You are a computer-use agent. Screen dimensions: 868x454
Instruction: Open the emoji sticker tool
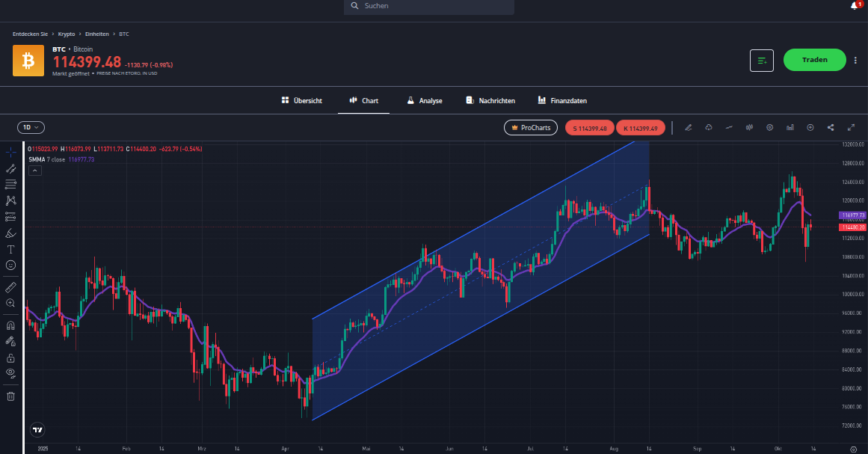(10, 266)
